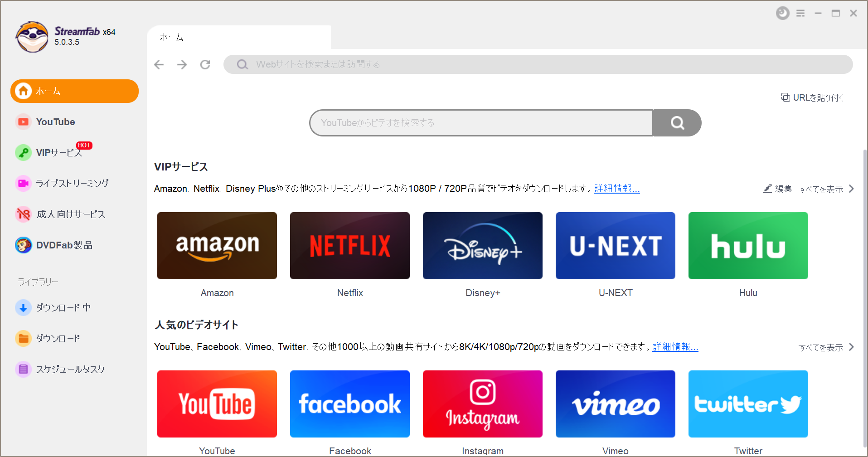
Task: Click the VIPサービス section heading
Action: (181, 167)
